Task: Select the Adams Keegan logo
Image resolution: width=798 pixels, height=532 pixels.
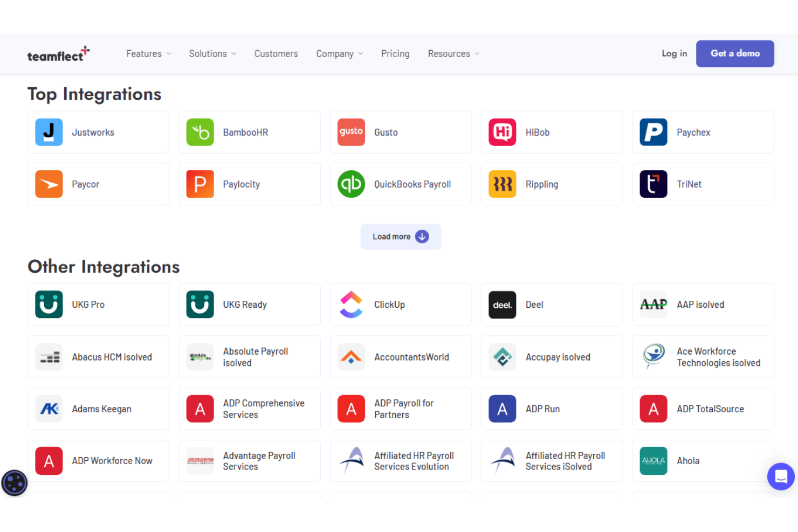Action: [49, 409]
